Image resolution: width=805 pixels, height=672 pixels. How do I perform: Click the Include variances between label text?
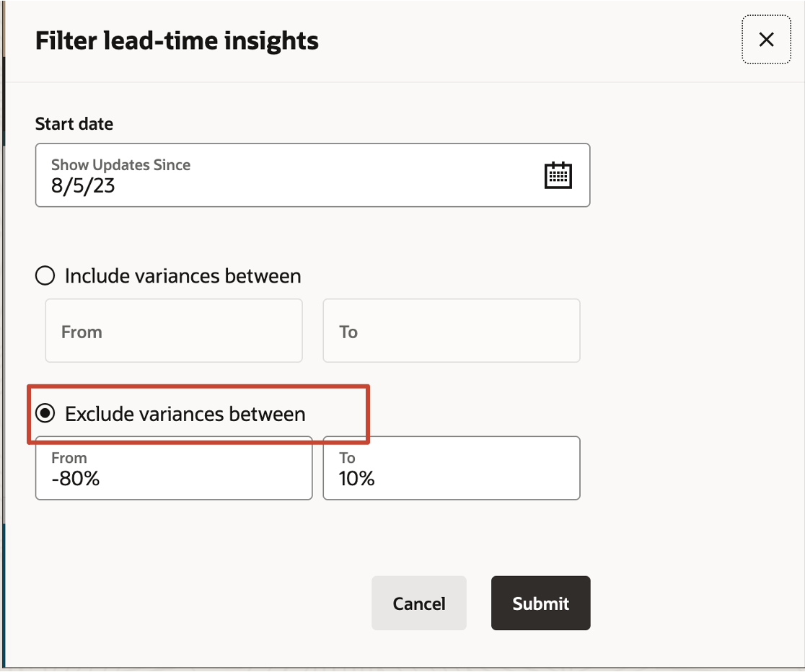coord(182,276)
